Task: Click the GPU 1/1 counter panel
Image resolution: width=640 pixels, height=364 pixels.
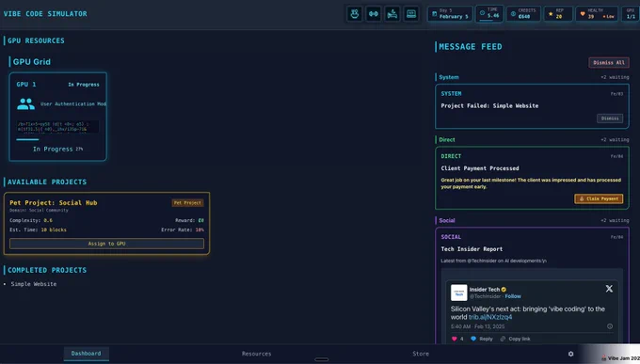Action: (x=631, y=14)
